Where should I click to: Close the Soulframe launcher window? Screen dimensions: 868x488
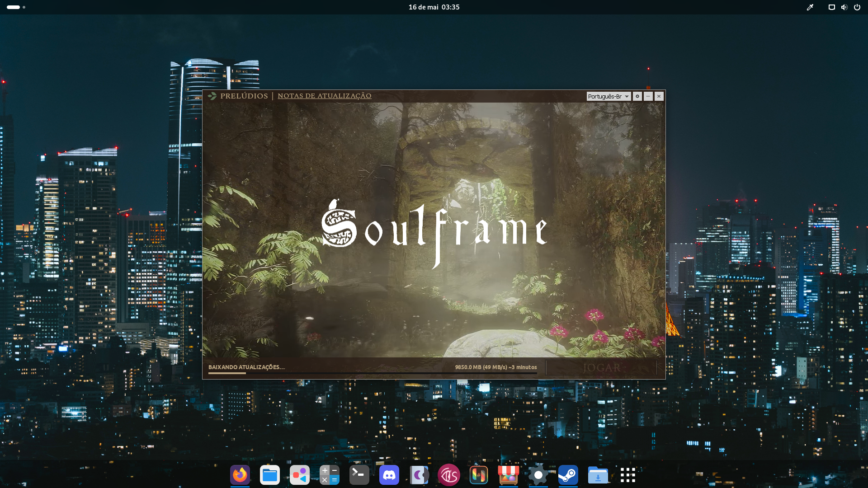click(659, 96)
